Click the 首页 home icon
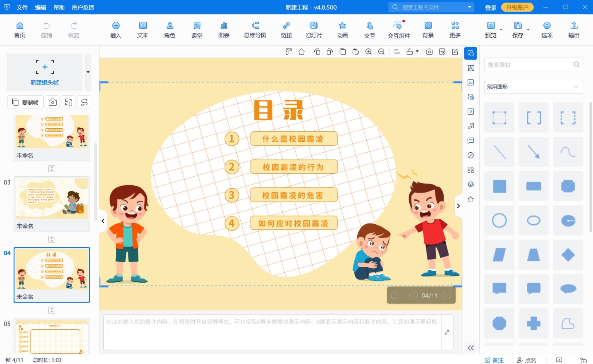This screenshot has height=364, width=593. 20,30
